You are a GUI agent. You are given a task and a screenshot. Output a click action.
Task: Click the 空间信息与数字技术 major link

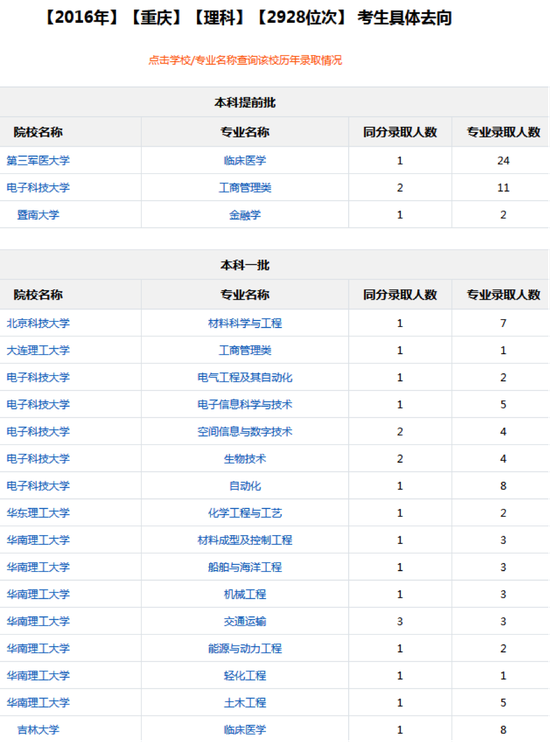(x=245, y=431)
